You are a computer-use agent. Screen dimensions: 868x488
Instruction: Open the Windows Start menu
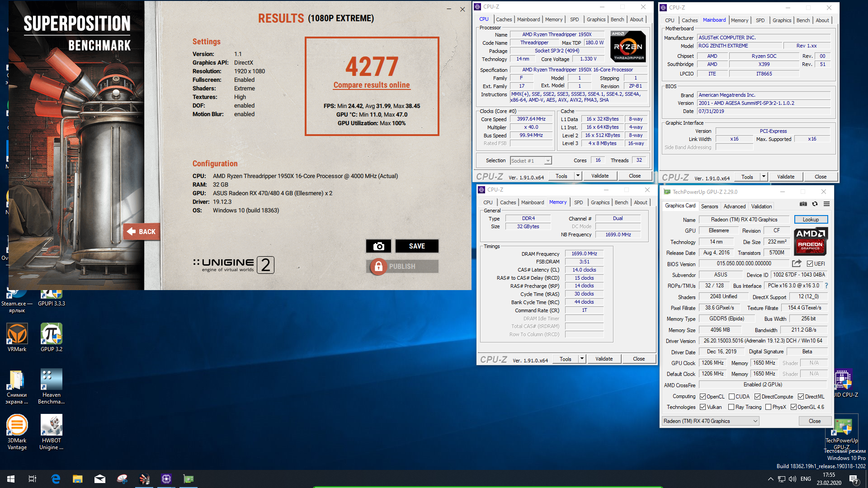[11, 479]
